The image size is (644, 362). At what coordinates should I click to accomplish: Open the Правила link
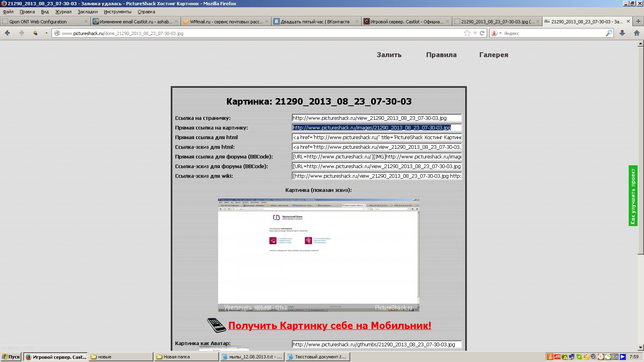pyautogui.click(x=441, y=55)
